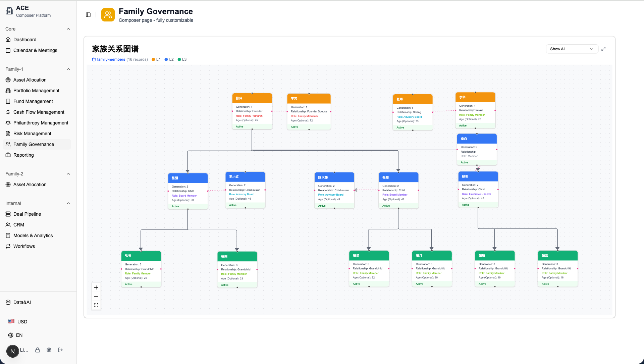This screenshot has height=364, width=644.
Task: Zoom in with the plus button
Action: click(x=96, y=288)
